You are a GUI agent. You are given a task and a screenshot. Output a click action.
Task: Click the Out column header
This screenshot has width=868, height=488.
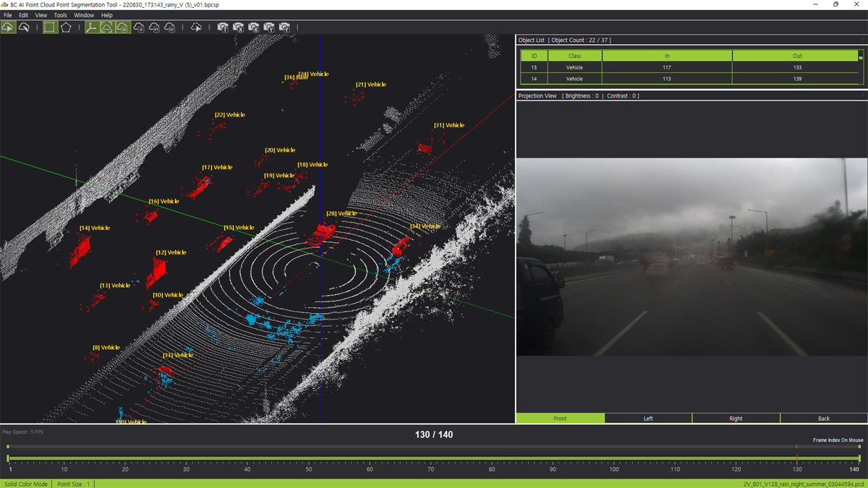pos(797,56)
